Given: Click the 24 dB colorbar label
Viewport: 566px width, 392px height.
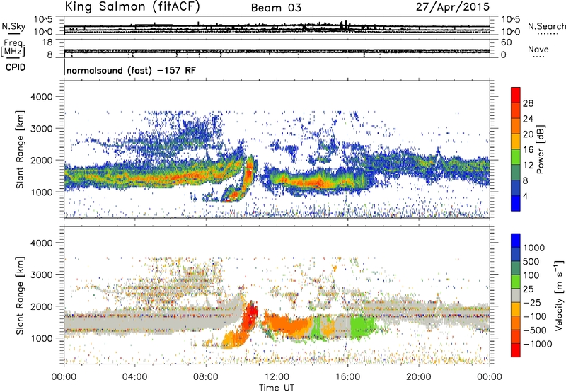Looking at the screenshot, I should coord(528,119).
